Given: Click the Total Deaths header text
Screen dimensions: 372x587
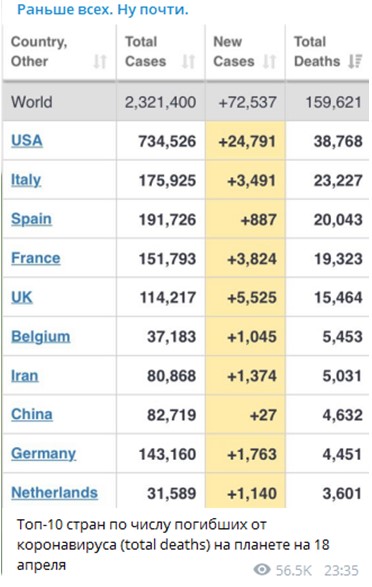Looking at the screenshot, I should 317,52.
